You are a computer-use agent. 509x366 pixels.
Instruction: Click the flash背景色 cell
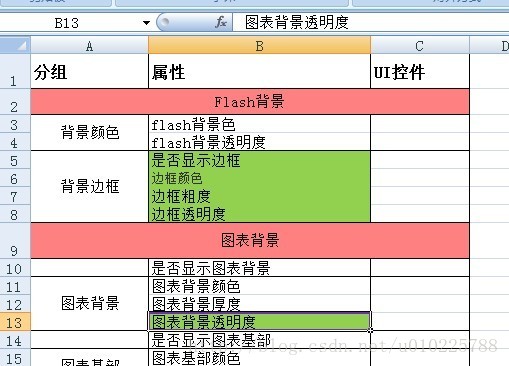click(259, 124)
